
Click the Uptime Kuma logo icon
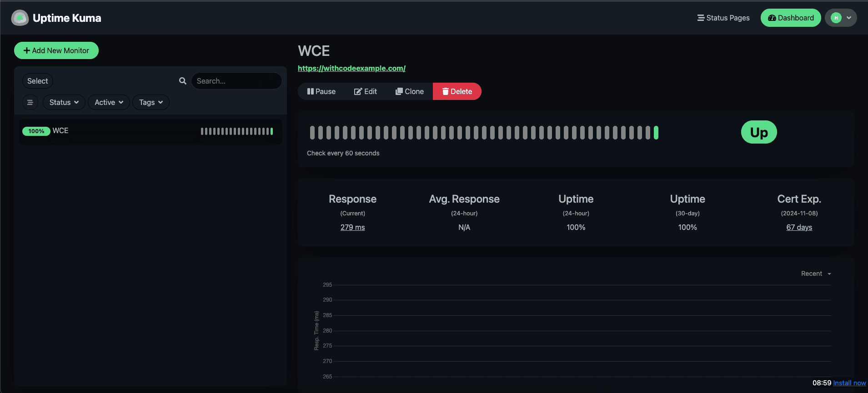point(20,18)
